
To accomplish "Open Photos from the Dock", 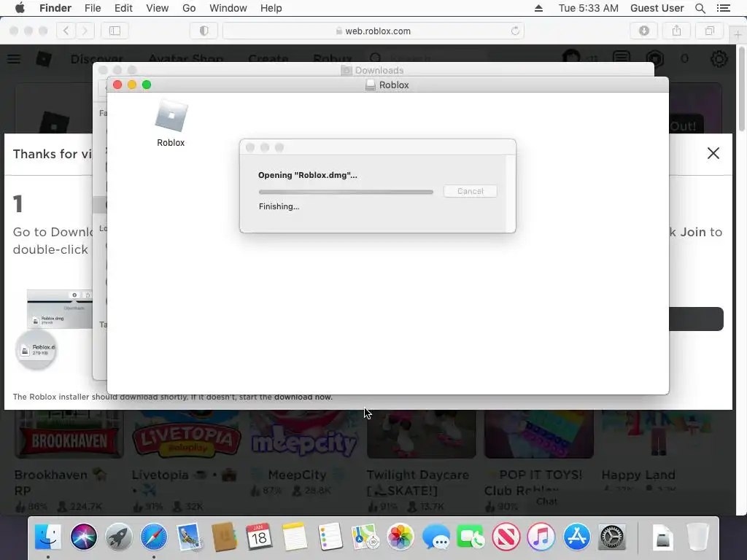I will pos(400,537).
